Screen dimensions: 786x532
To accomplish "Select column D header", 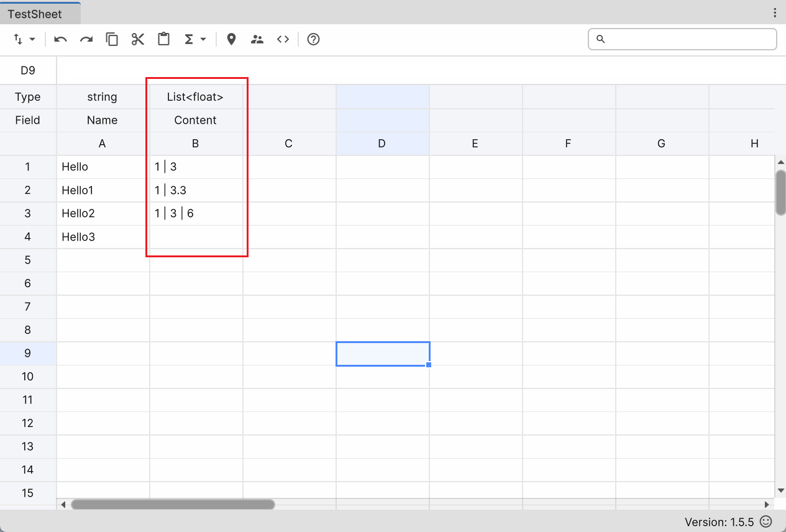I will (x=382, y=144).
